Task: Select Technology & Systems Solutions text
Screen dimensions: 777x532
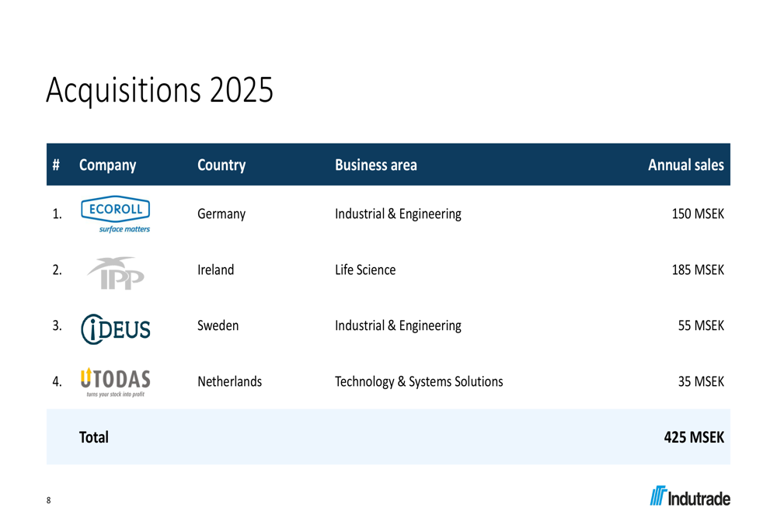Action: tap(419, 381)
